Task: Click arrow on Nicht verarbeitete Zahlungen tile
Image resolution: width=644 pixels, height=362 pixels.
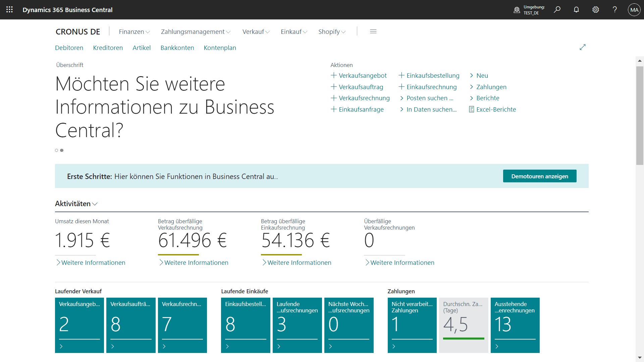Action: click(394, 346)
